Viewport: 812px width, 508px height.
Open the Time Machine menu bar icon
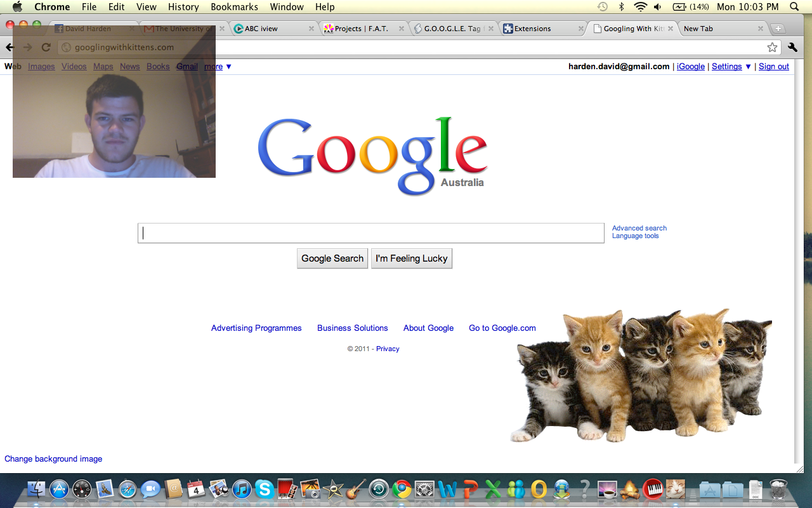603,7
